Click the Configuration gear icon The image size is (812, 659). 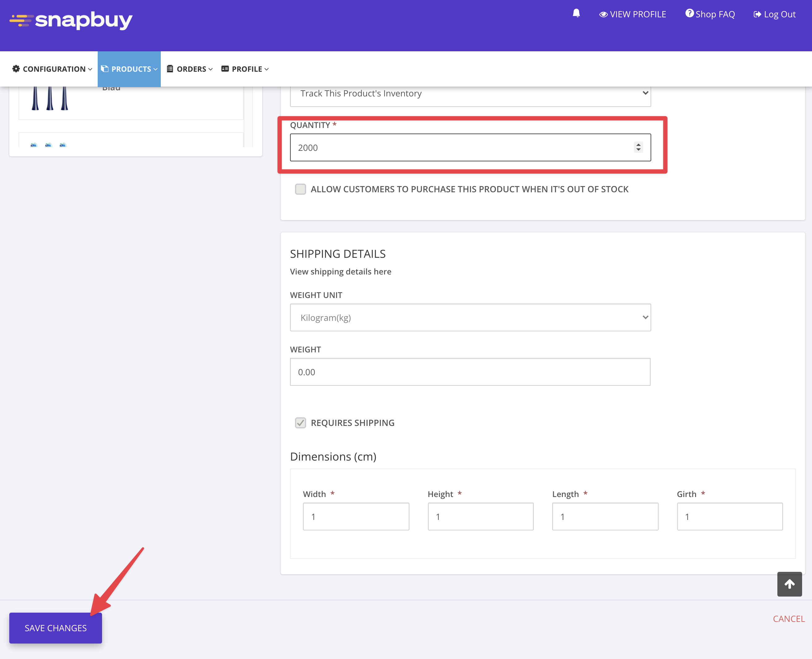tap(16, 69)
